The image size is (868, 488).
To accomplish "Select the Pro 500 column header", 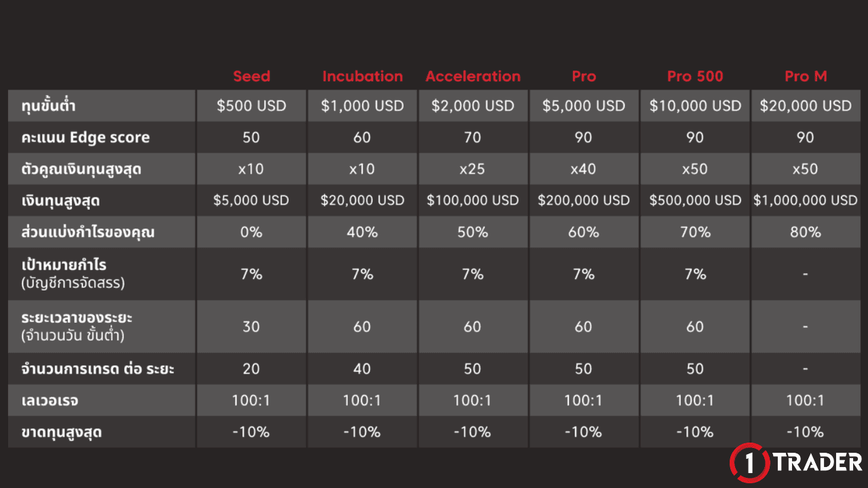I will coord(695,77).
